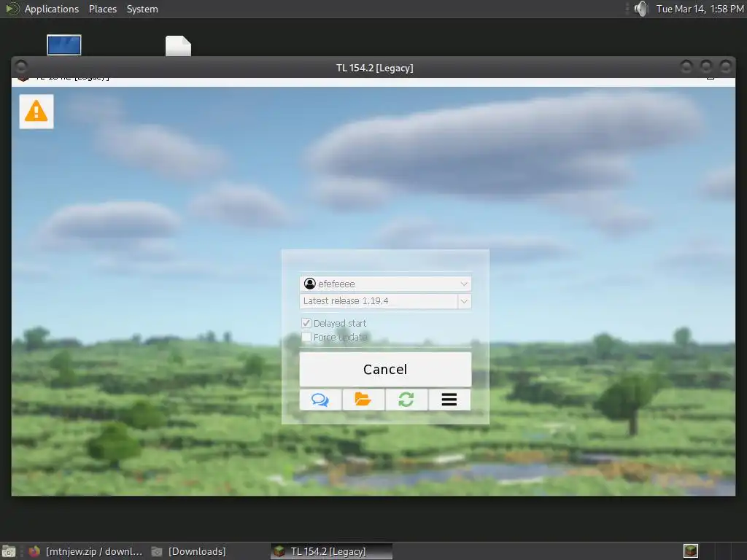Click the MATE logo icon in the top panel
Screen dimensions: 747x560
pyautogui.click(x=12, y=9)
